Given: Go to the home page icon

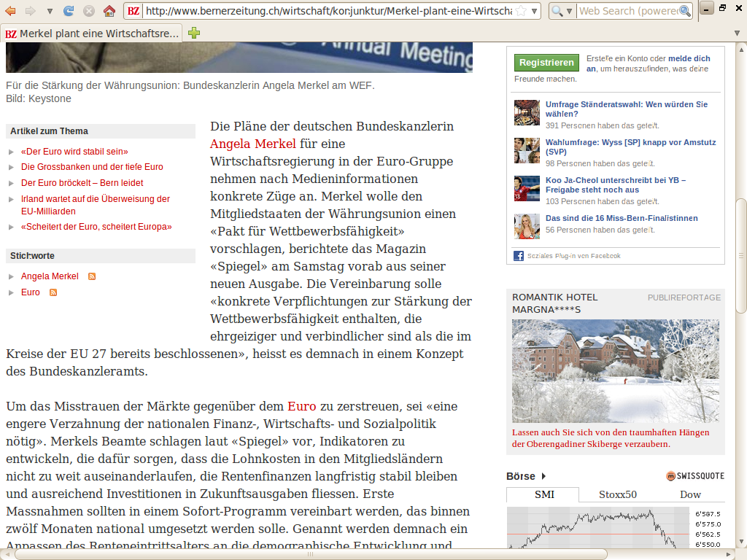Looking at the screenshot, I should 109,10.
